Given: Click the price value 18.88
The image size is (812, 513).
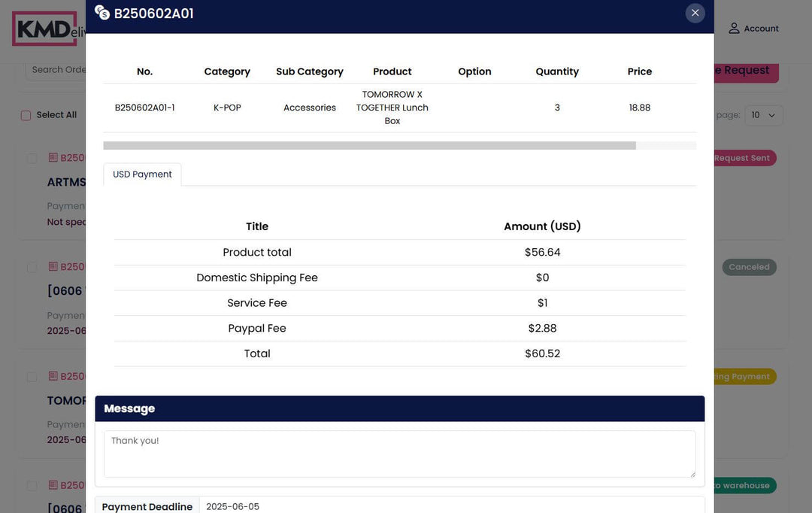Looking at the screenshot, I should [x=640, y=108].
